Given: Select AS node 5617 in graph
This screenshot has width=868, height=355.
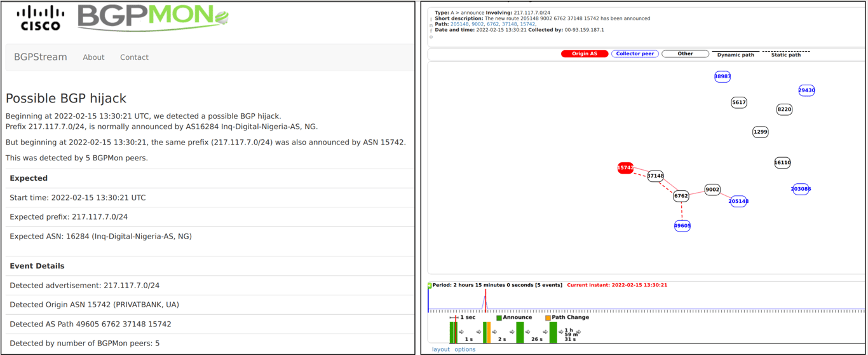Looking at the screenshot, I should point(739,102).
